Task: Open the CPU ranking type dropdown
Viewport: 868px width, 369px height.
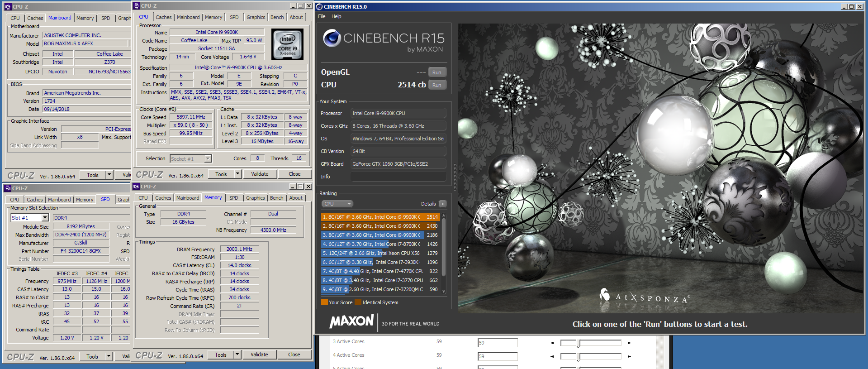Action: [337, 204]
